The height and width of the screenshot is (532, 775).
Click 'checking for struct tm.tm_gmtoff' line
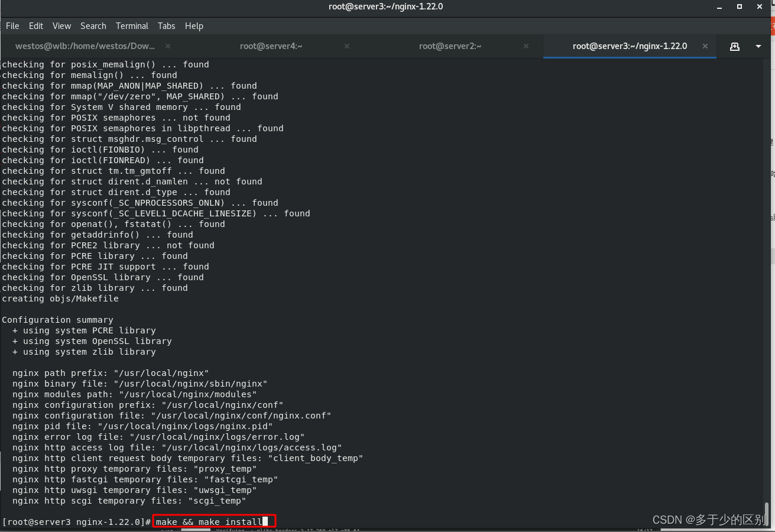click(x=114, y=171)
